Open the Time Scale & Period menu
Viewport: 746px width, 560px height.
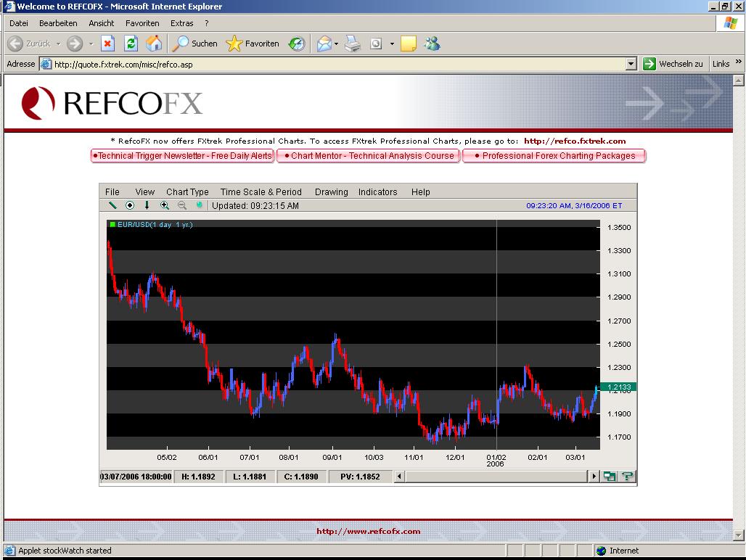coord(261,192)
